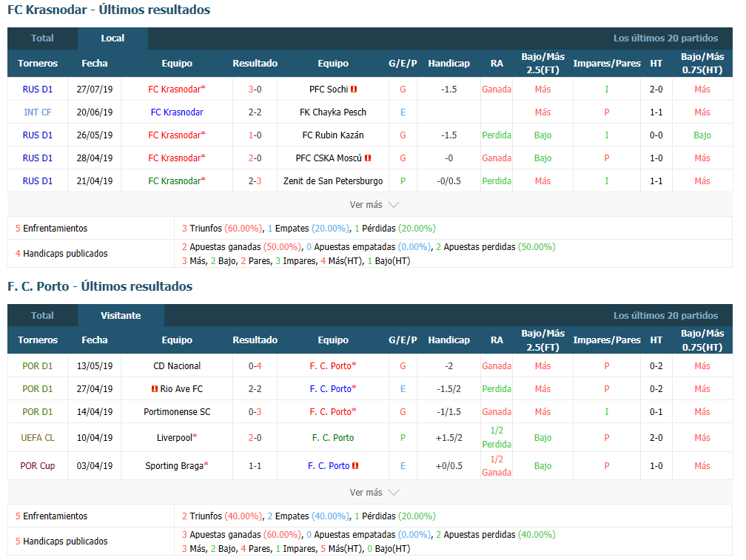Click the FC Krasnodar team link in the 20/06/19 row

[177, 112]
